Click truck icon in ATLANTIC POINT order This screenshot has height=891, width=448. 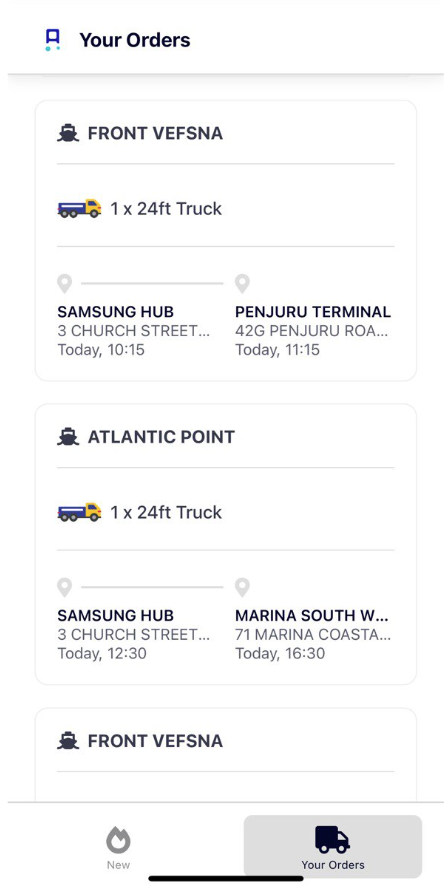(80, 512)
